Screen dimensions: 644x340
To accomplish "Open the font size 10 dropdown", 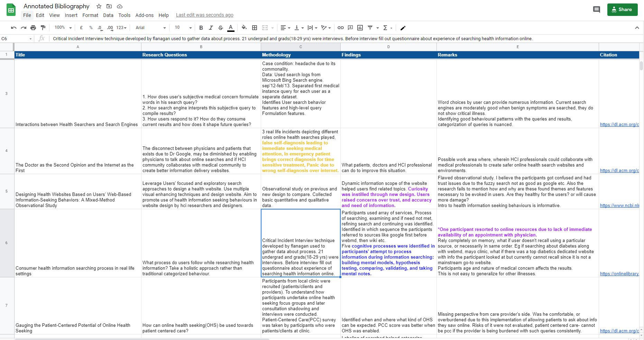I will [183, 28].
